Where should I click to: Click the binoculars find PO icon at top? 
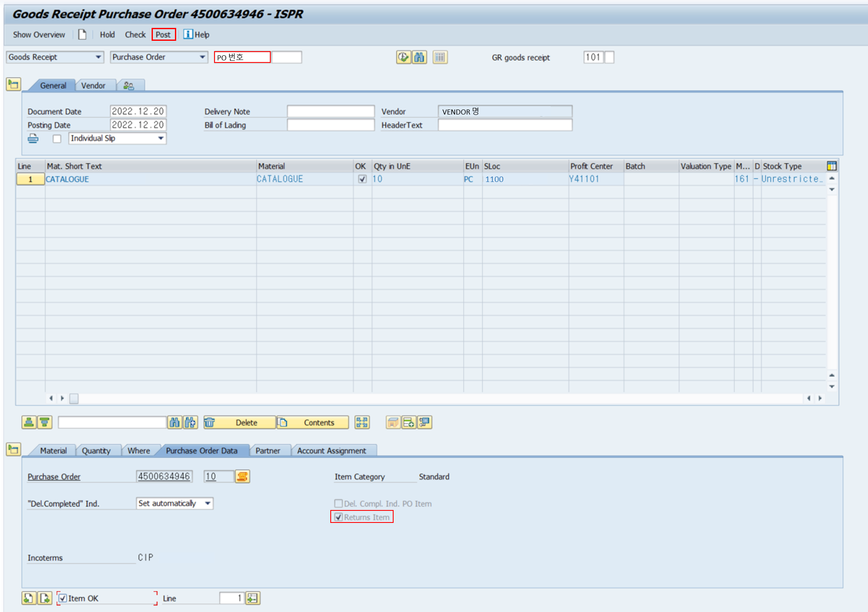419,57
